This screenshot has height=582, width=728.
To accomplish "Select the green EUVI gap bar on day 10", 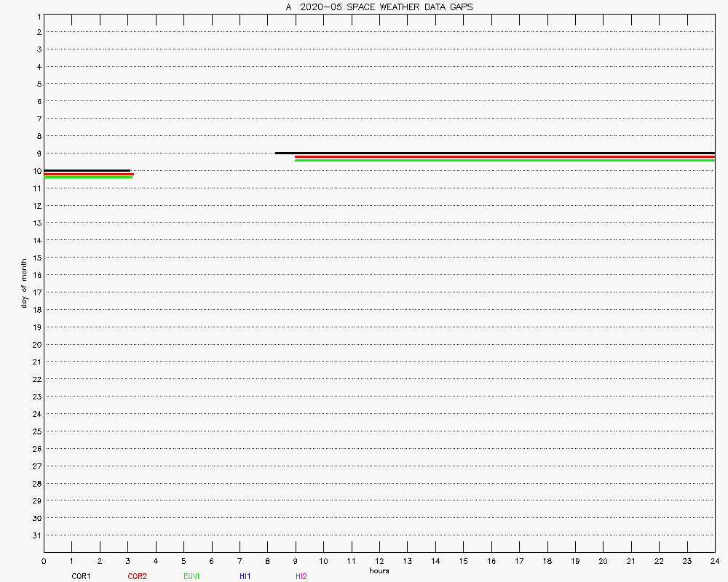I will click(x=88, y=177).
